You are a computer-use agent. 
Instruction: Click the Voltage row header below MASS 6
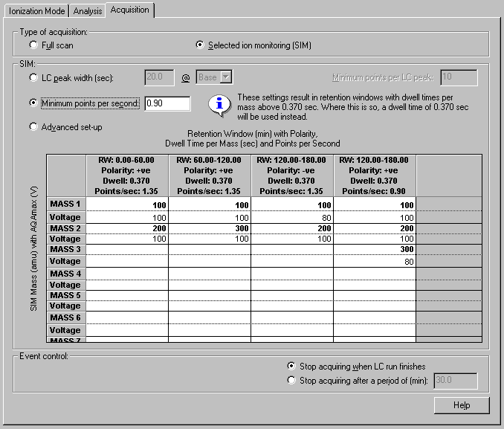tap(66, 330)
